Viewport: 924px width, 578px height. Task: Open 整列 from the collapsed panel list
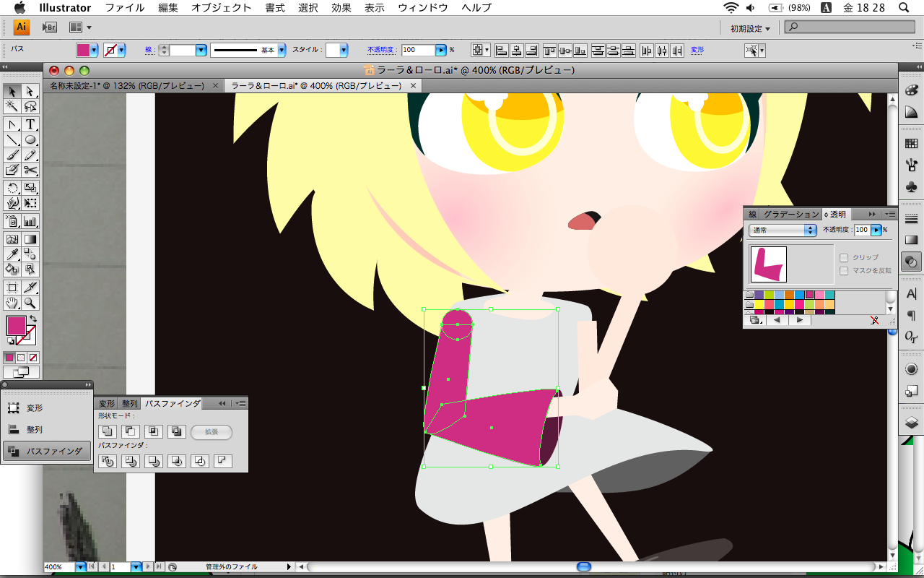pos(46,429)
